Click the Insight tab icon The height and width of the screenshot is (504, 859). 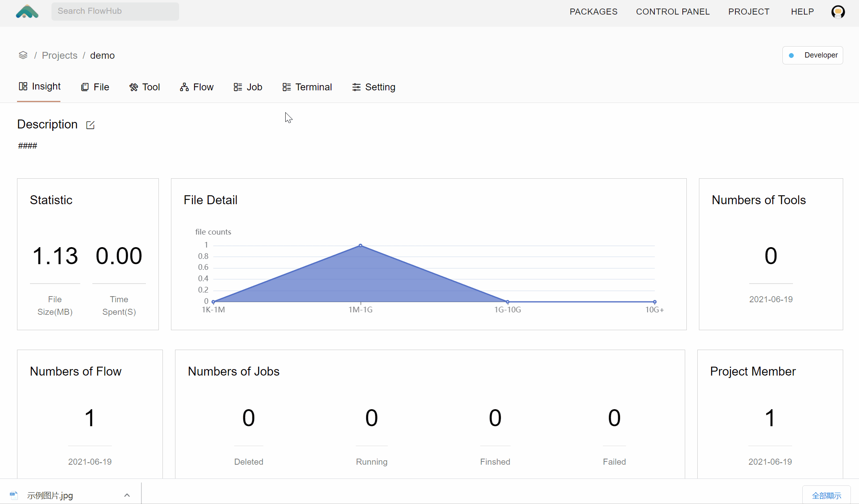click(x=23, y=86)
